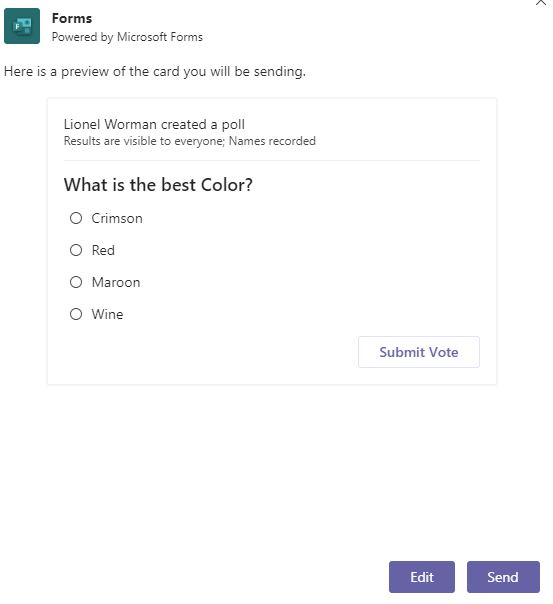Screen dimensions: 553x604
Task: Click Lionel Worman created a poll text
Action: click(x=154, y=124)
